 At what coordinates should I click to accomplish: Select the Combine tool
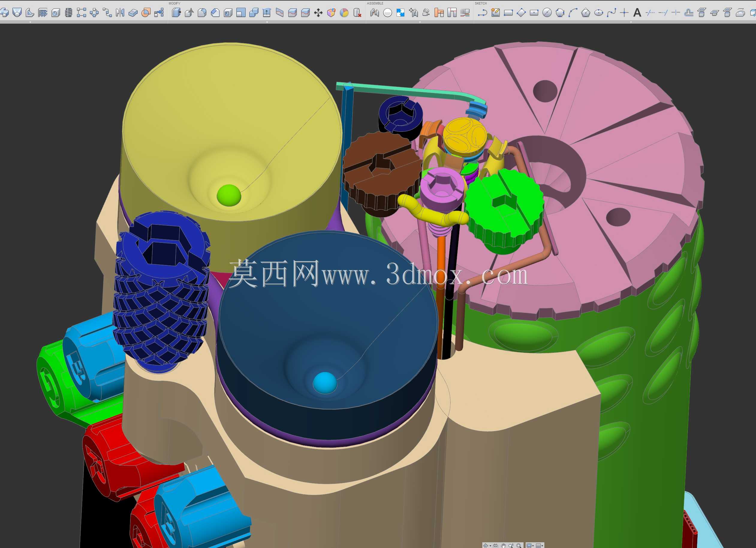254,13
